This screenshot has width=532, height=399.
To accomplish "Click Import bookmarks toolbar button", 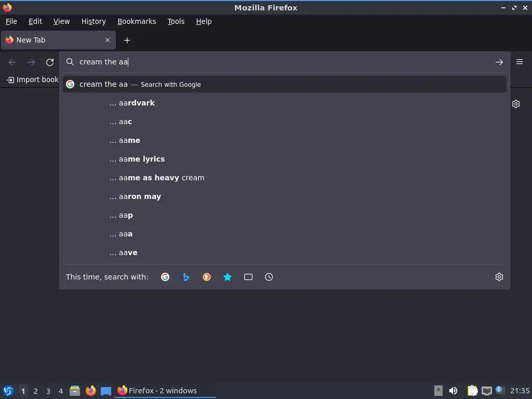I will point(33,79).
